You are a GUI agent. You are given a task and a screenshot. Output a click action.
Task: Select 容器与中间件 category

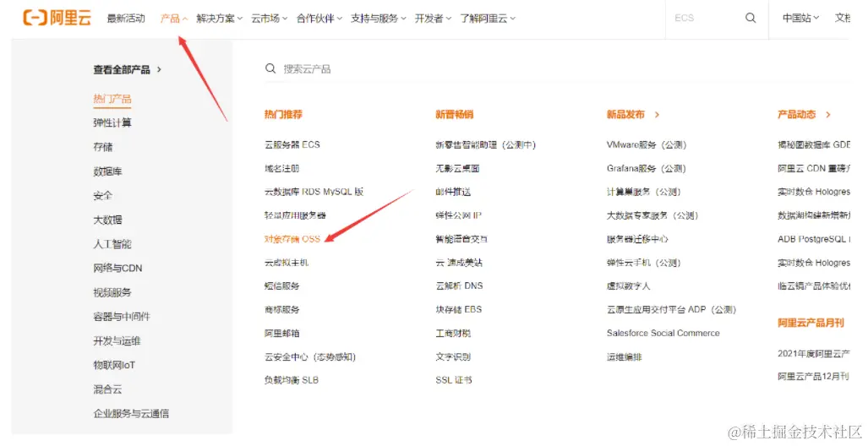point(122,317)
